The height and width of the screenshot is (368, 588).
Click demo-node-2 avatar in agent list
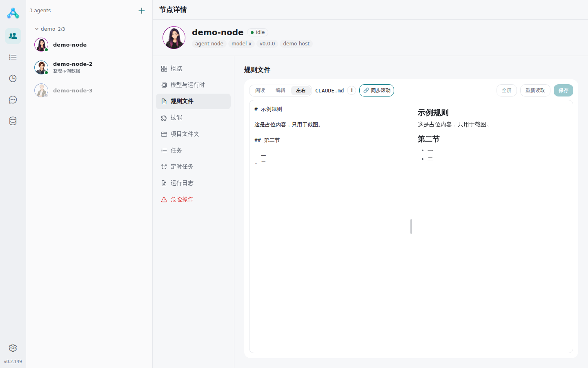point(41,67)
